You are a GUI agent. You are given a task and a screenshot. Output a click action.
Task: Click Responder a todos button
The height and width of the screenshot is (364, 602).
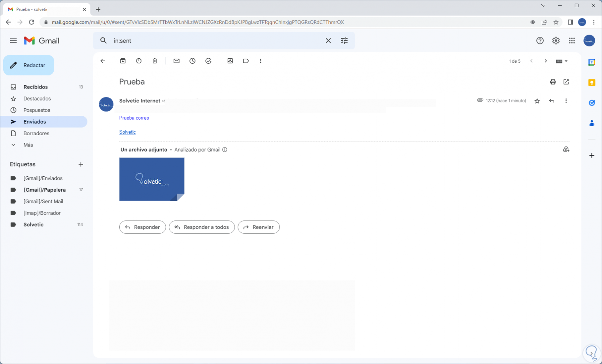coord(202,227)
